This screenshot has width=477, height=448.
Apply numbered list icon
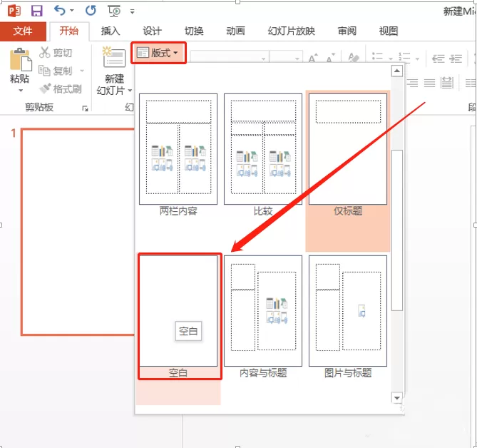404,57
